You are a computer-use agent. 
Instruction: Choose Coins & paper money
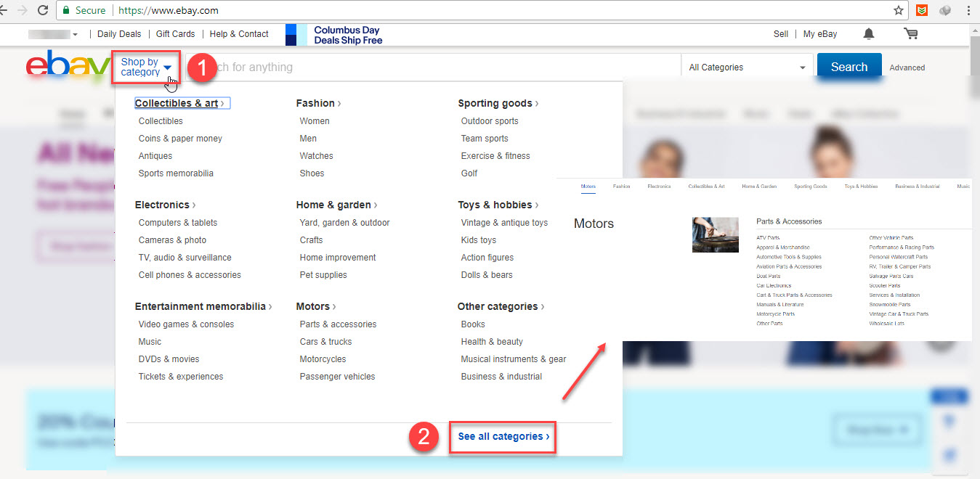(180, 139)
